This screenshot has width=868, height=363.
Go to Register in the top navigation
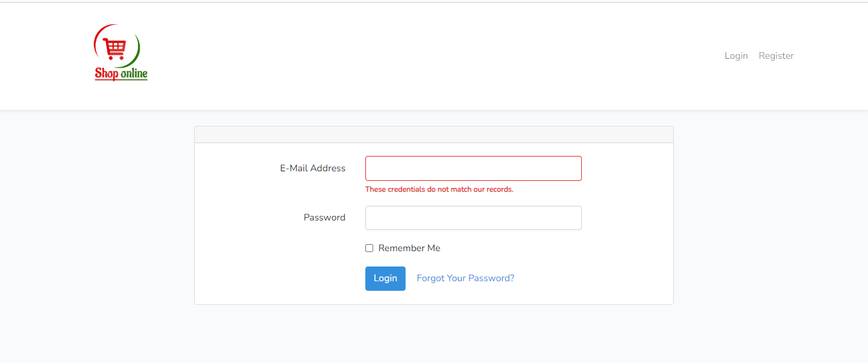click(776, 56)
